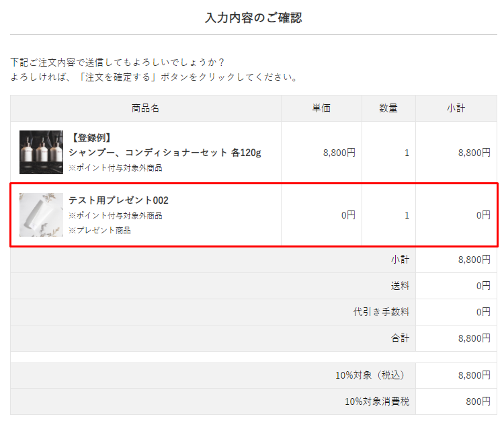Click the quantity value in the present row

pyautogui.click(x=407, y=215)
